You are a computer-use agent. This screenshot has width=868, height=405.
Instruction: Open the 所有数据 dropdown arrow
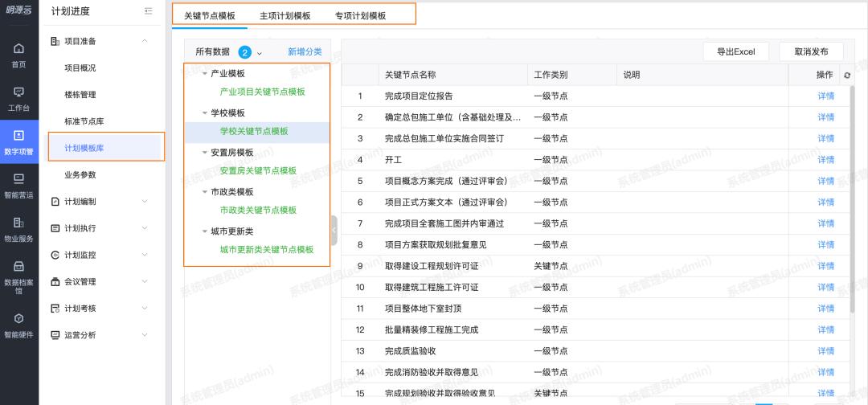[259, 52]
